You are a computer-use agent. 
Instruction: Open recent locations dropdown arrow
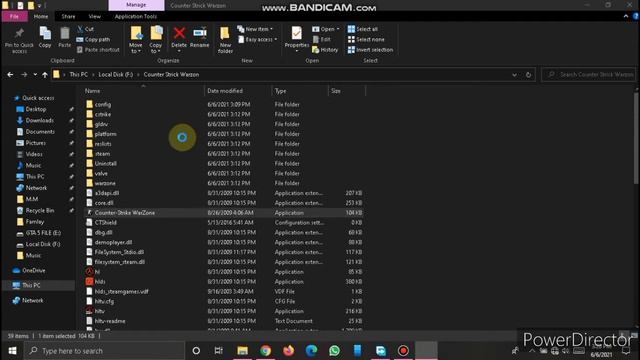[x=35, y=75]
